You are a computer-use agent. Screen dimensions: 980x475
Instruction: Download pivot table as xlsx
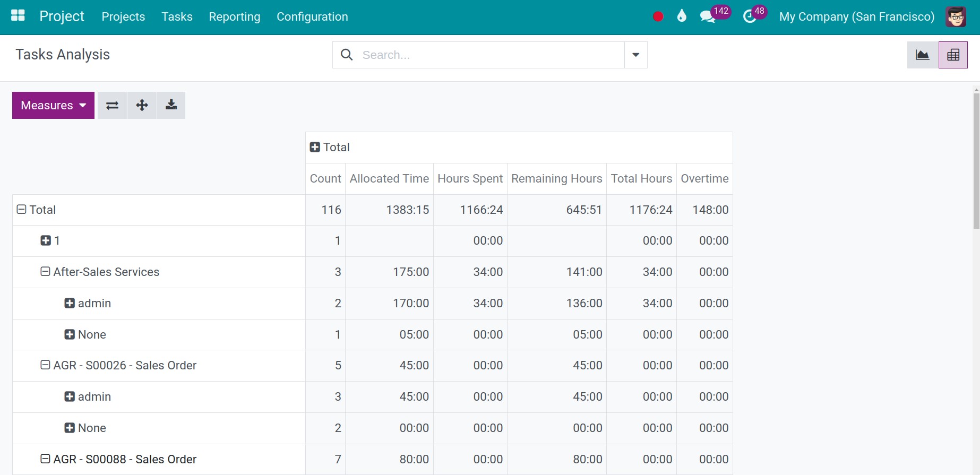pyautogui.click(x=171, y=105)
